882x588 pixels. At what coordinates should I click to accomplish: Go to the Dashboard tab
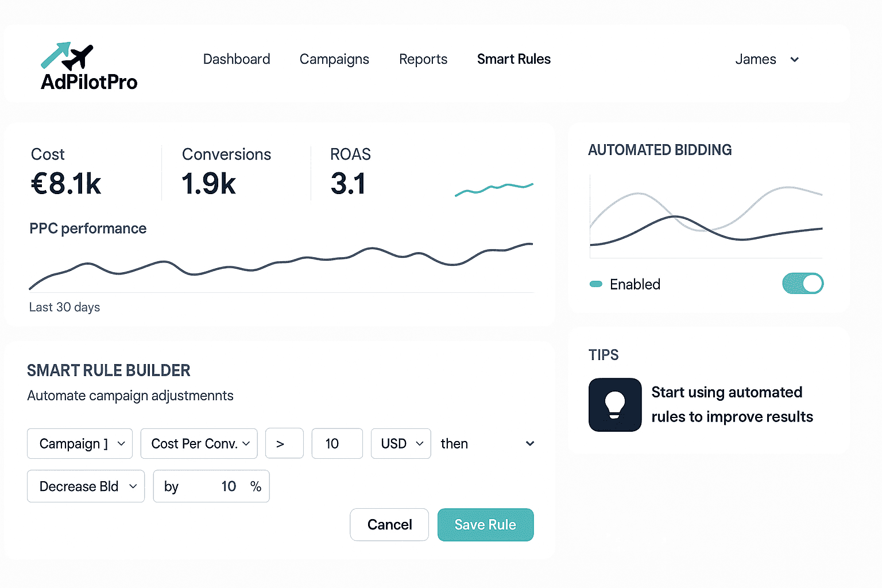[237, 59]
